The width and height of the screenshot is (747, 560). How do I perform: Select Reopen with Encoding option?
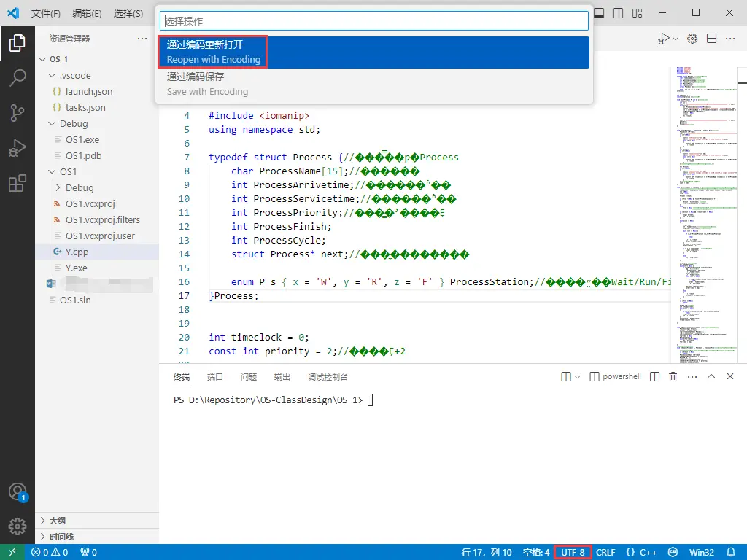point(374,52)
